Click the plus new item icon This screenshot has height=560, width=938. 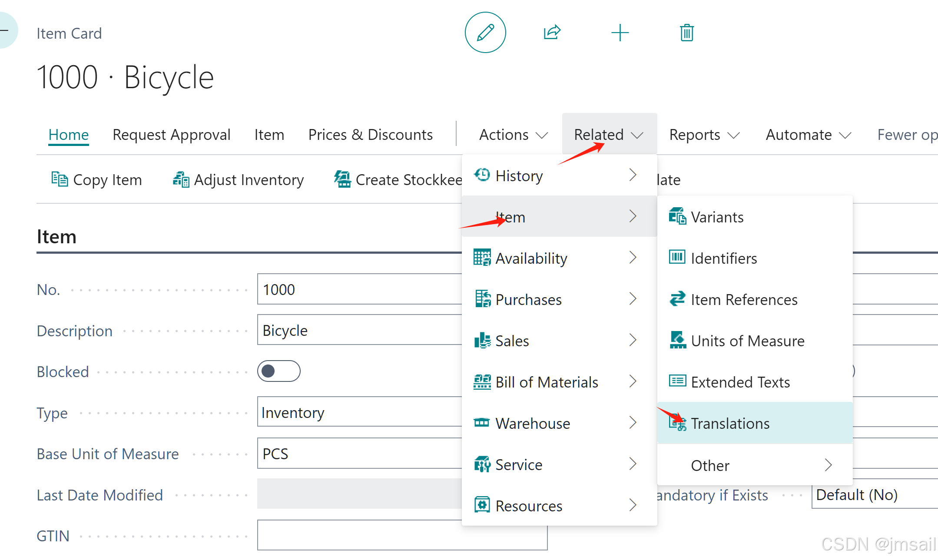click(620, 33)
